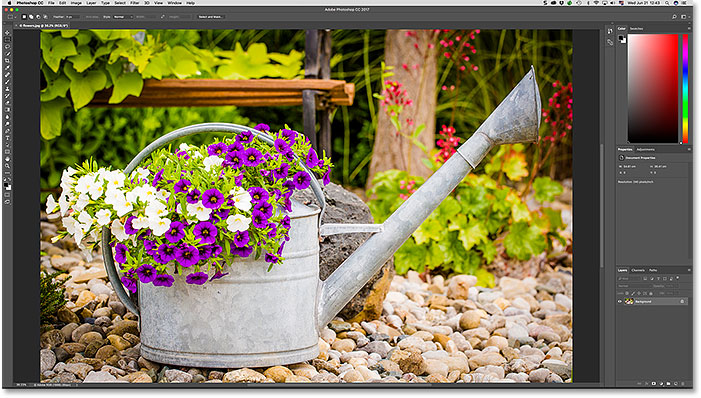Hide the Background layer with eye icon
701x398 pixels.
click(620, 301)
